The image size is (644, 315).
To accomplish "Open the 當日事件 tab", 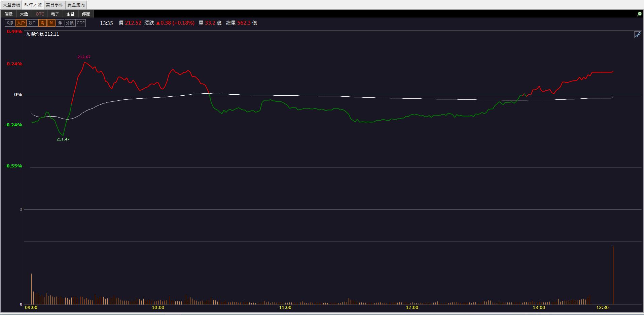I will coord(55,5).
